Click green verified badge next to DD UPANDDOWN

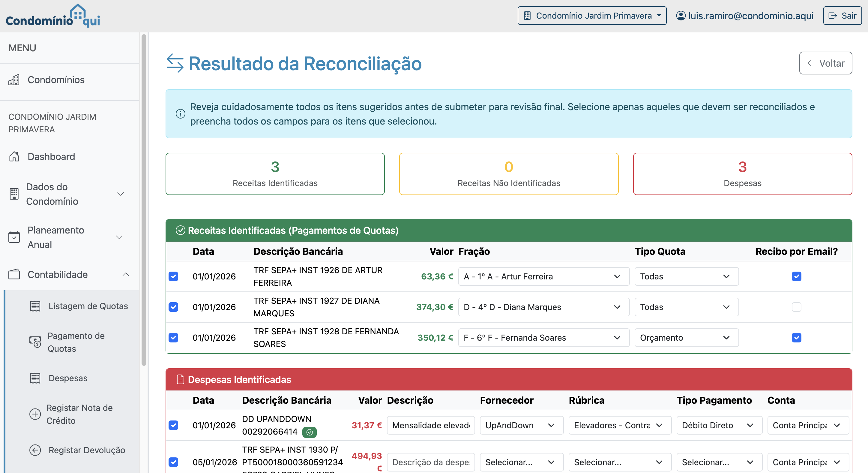(x=309, y=432)
